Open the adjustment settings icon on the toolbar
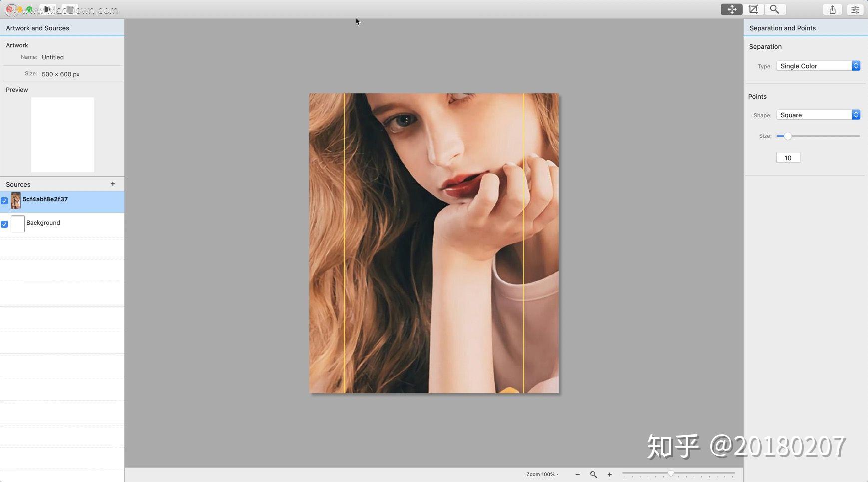 [x=855, y=9]
